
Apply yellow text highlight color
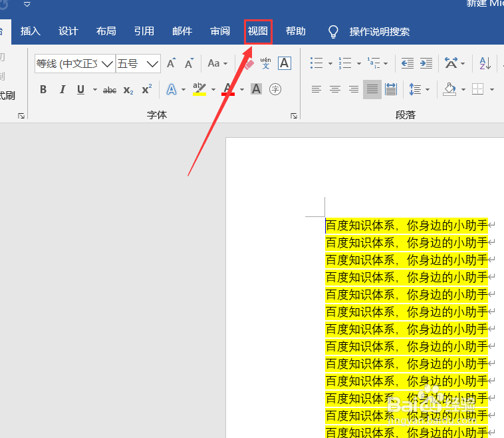199,89
